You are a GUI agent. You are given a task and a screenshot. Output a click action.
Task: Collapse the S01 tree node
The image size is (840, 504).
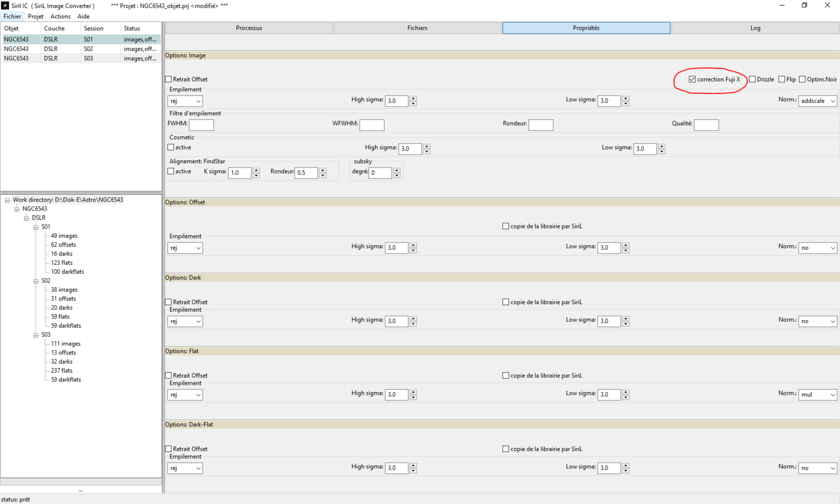(36, 227)
